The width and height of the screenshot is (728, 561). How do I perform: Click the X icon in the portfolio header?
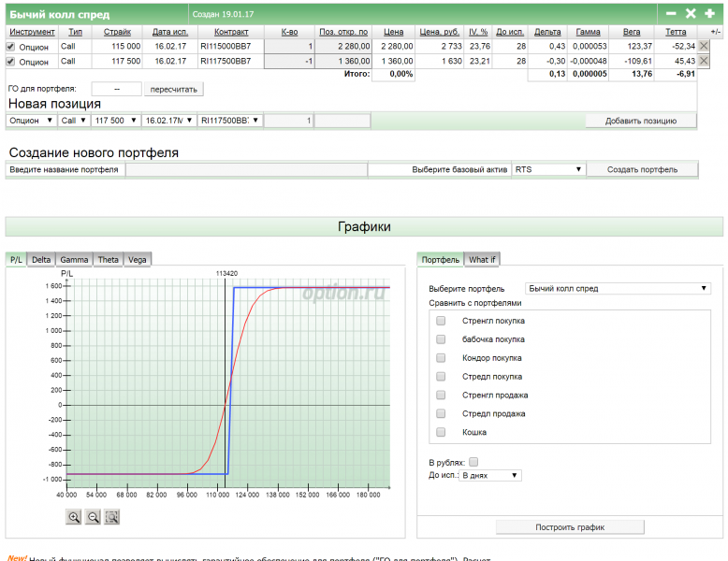(x=691, y=13)
